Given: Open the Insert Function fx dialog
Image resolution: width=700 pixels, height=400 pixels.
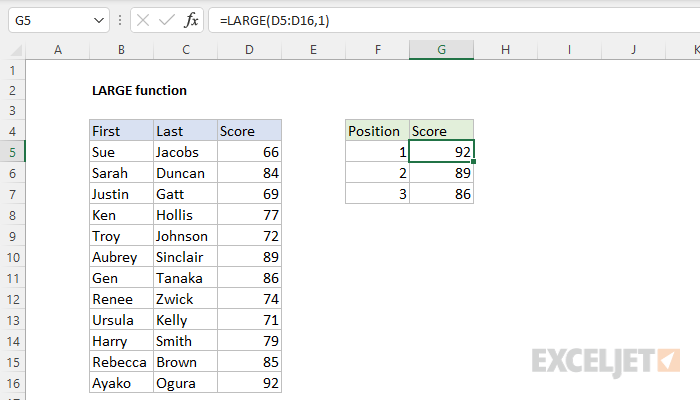Looking at the screenshot, I should click(x=191, y=21).
